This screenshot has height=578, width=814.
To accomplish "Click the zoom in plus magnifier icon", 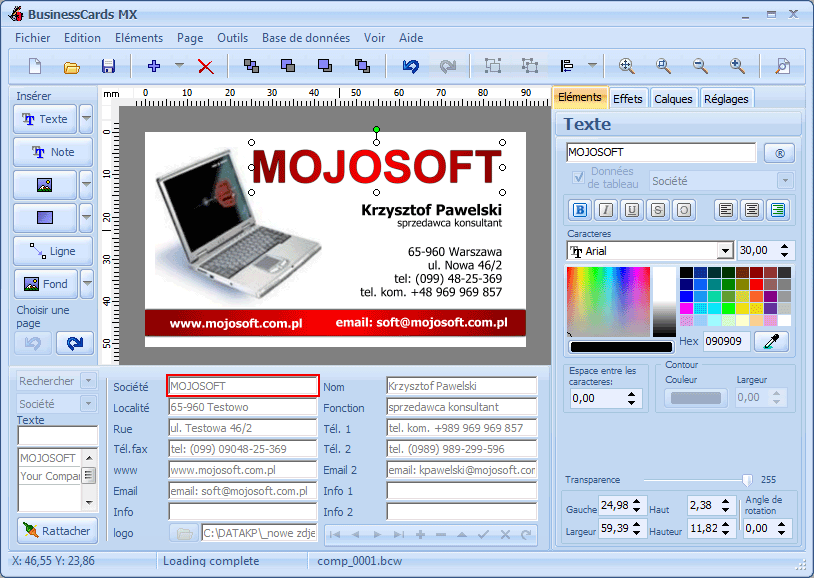I will 737,66.
